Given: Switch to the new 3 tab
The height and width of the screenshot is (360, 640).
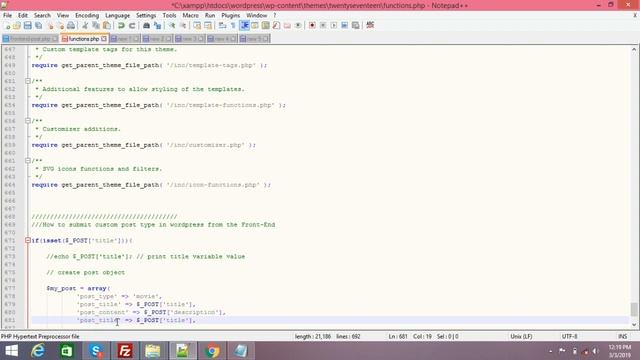Looking at the screenshot, I should [x=190, y=39].
